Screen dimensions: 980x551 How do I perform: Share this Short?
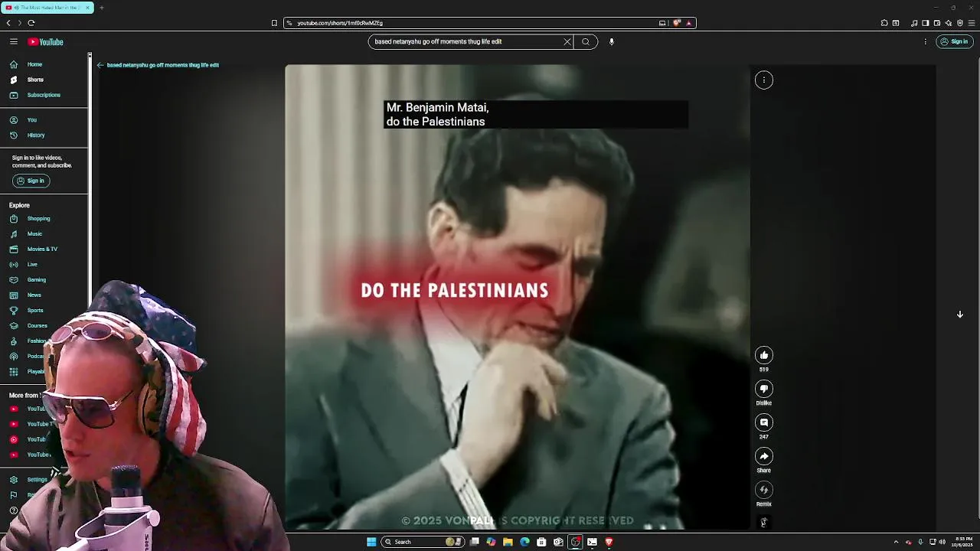(763, 455)
